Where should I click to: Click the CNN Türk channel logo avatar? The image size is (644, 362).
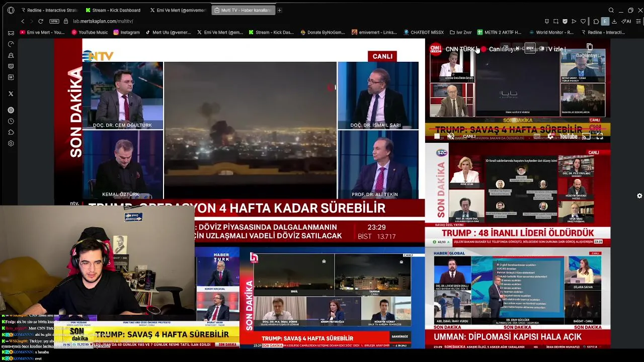click(x=435, y=49)
